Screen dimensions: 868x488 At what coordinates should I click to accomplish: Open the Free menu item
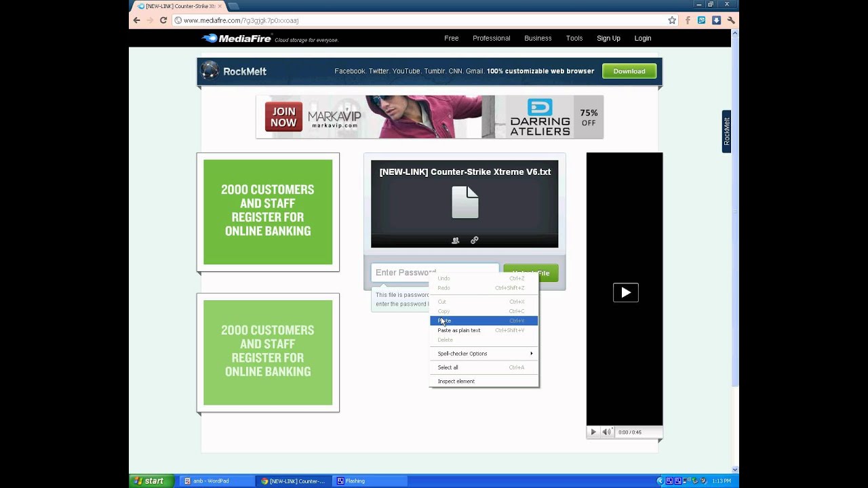(x=452, y=39)
